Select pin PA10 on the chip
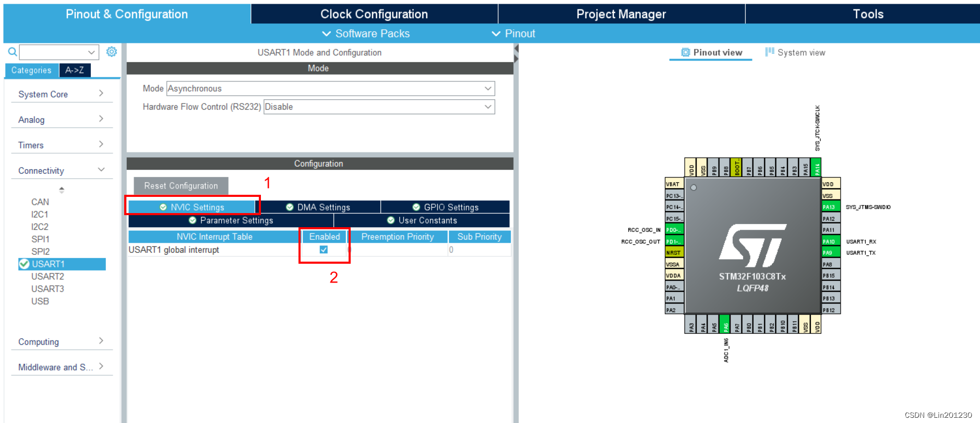This screenshot has height=423, width=980. click(x=831, y=241)
